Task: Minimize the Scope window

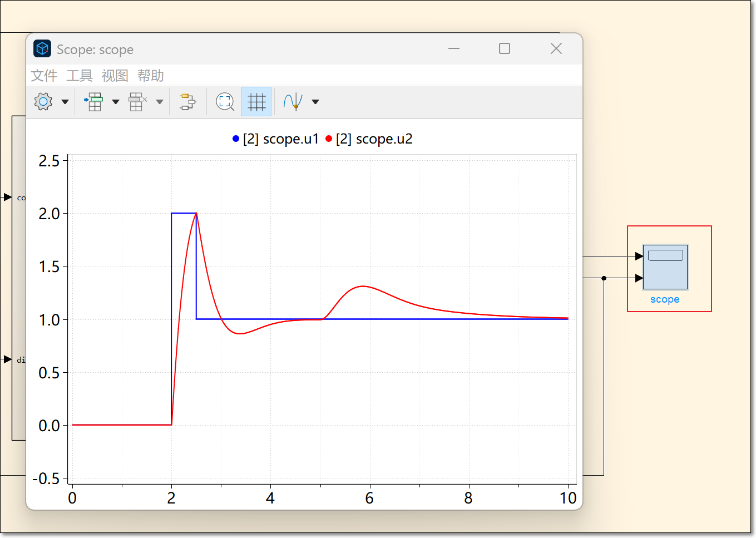Action: (x=454, y=48)
